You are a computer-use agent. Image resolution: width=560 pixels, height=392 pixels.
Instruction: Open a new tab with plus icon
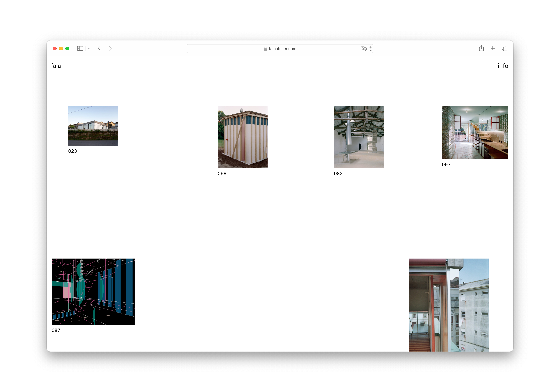point(493,48)
